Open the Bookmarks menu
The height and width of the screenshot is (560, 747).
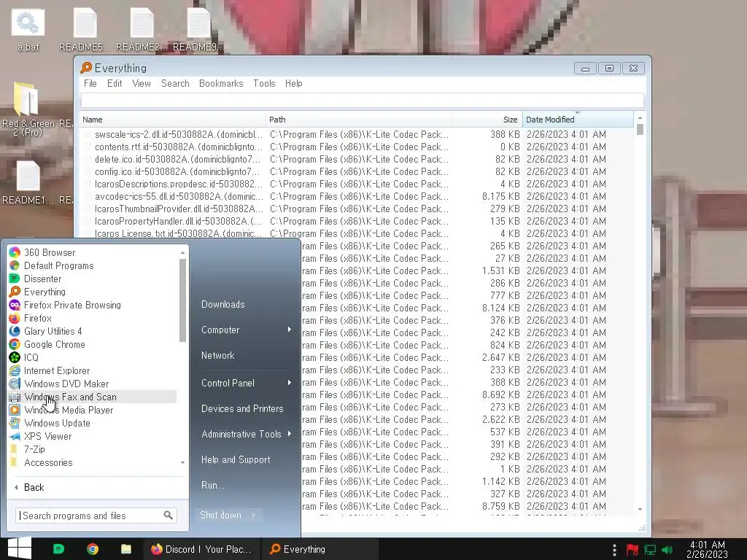tap(221, 83)
